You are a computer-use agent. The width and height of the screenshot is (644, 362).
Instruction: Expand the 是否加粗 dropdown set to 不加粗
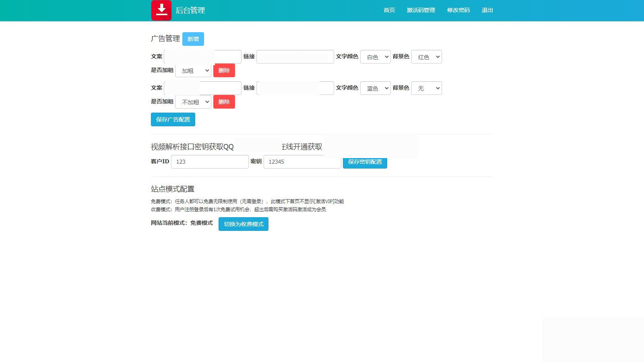pyautogui.click(x=193, y=102)
